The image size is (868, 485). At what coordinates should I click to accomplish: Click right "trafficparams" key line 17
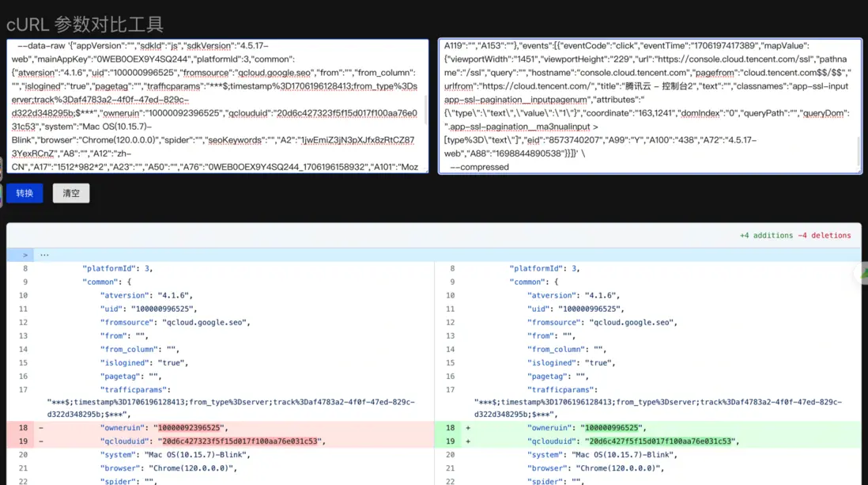click(x=560, y=390)
